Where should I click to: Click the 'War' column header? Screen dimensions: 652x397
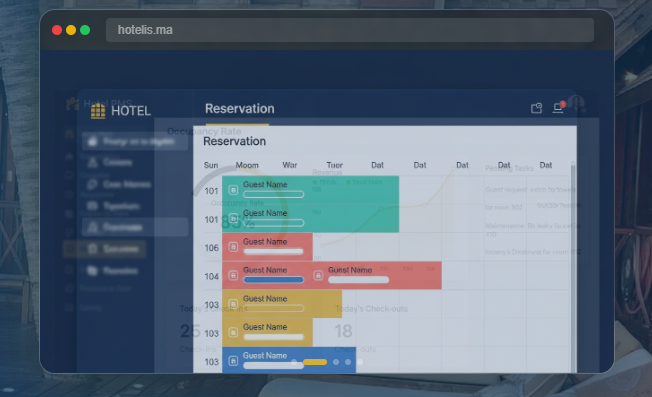(290, 165)
